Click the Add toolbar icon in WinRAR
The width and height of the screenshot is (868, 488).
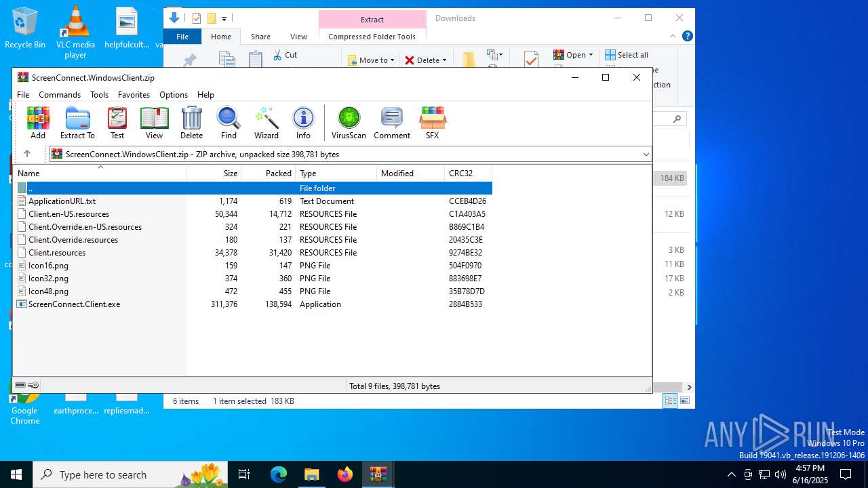(38, 123)
